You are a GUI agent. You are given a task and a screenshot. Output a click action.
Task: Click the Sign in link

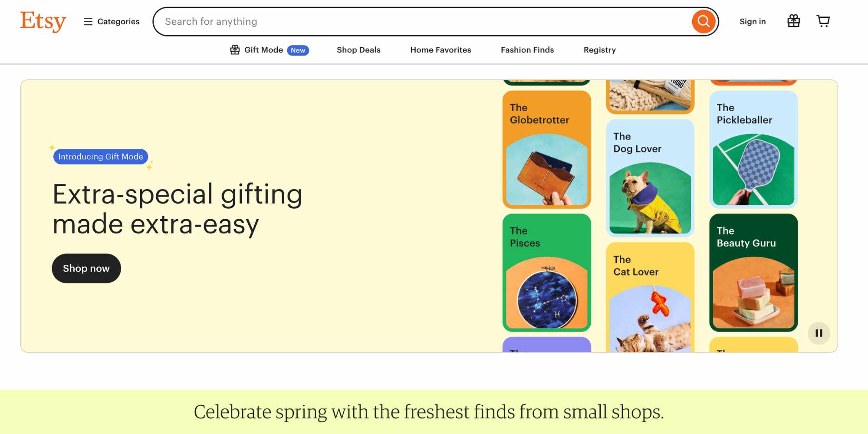753,22
